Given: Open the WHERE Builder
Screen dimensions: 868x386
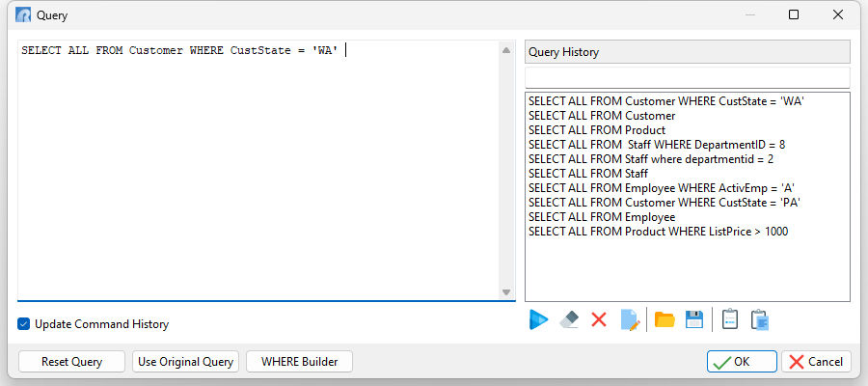Looking at the screenshot, I should tap(300, 362).
